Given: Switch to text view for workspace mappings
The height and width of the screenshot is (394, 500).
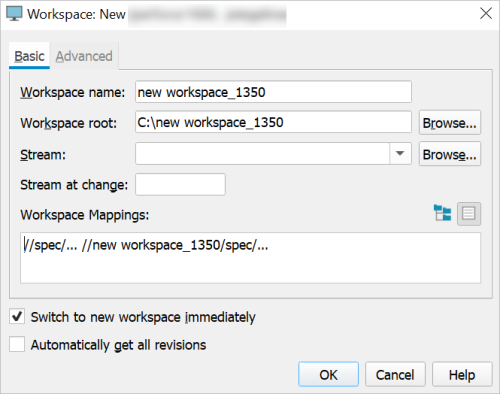Looking at the screenshot, I should point(469,214).
